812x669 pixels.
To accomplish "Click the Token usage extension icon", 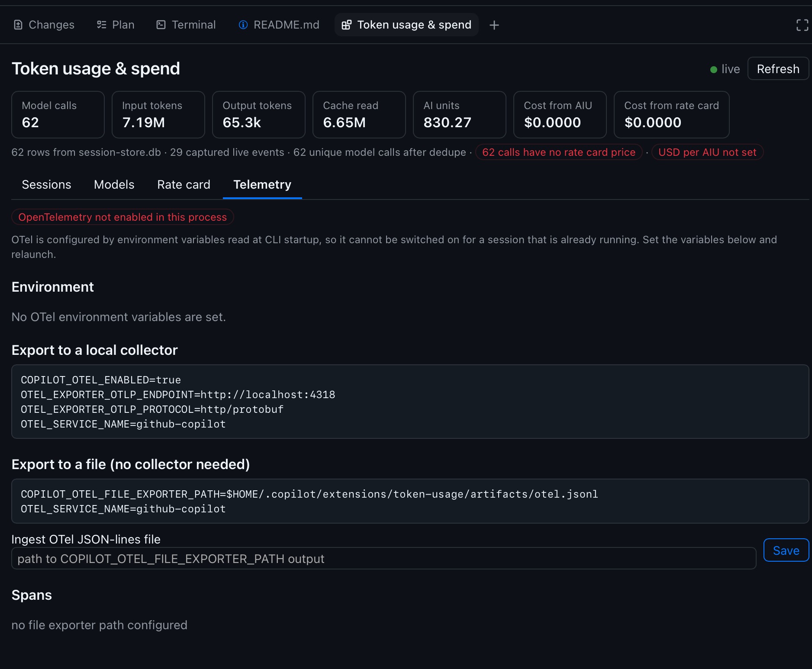I will point(347,25).
